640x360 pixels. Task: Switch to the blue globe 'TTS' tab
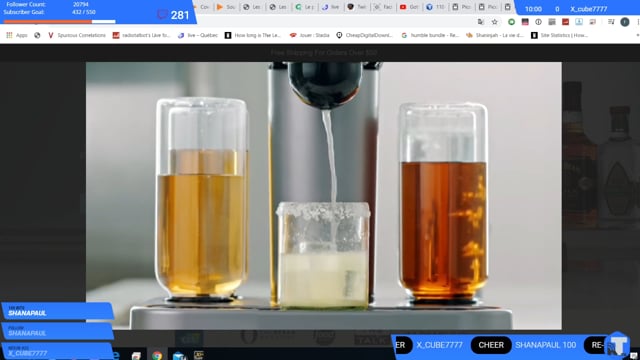(x=435, y=7)
